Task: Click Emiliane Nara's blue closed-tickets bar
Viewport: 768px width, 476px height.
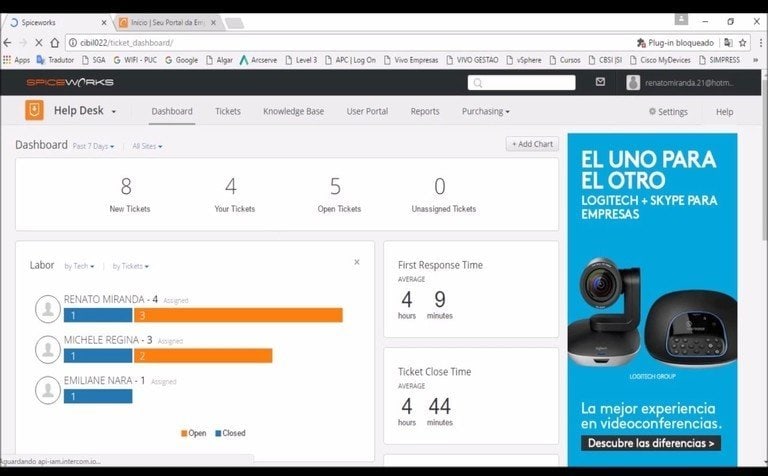Action: click(98, 396)
